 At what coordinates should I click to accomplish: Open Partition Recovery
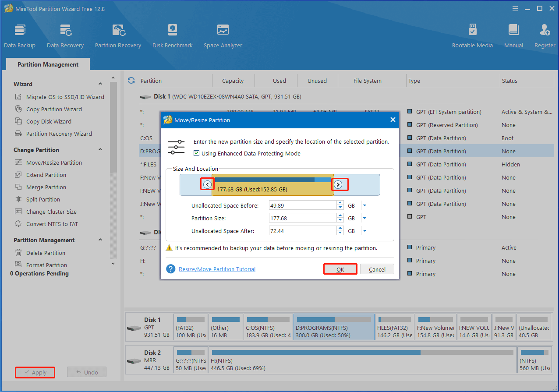(118, 36)
